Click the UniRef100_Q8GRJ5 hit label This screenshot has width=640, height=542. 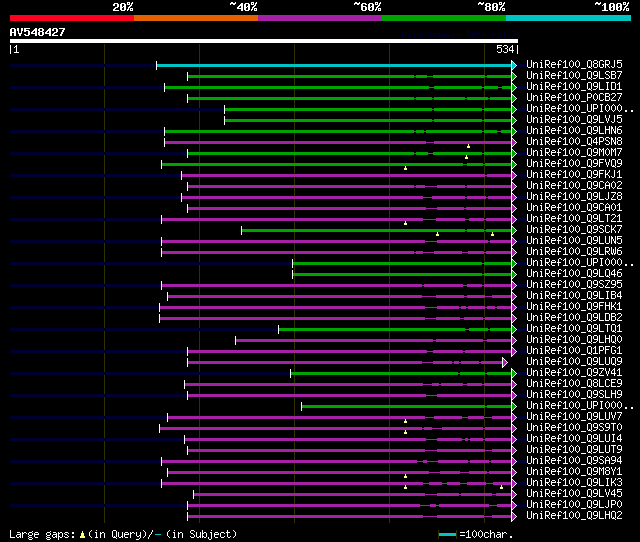pos(574,64)
